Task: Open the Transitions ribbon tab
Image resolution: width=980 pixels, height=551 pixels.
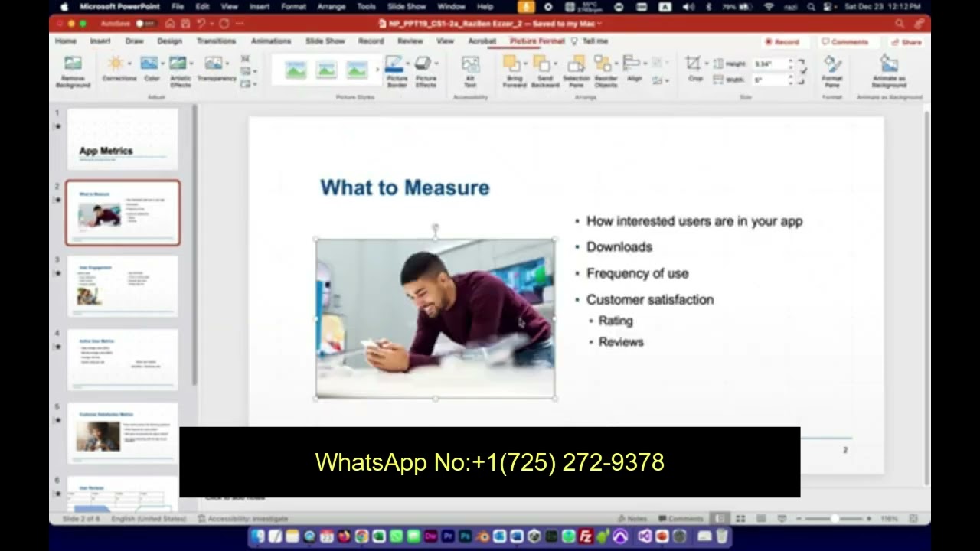Action: click(x=216, y=41)
